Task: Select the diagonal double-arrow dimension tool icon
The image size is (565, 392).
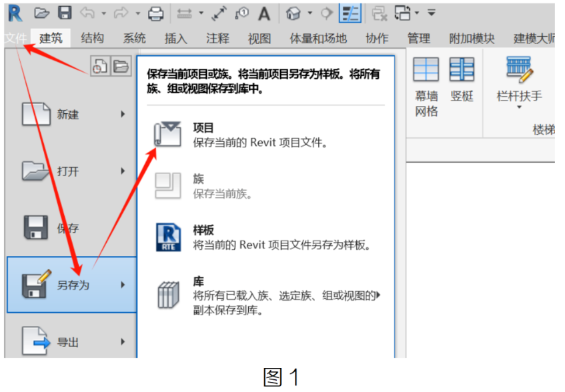Action: [x=219, y=13]
